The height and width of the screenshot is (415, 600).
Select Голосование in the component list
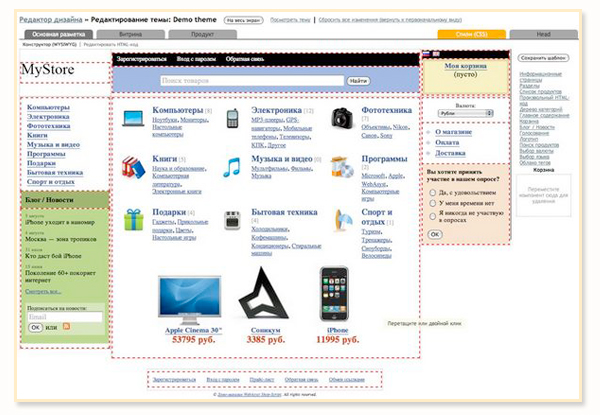coord(534,133)
